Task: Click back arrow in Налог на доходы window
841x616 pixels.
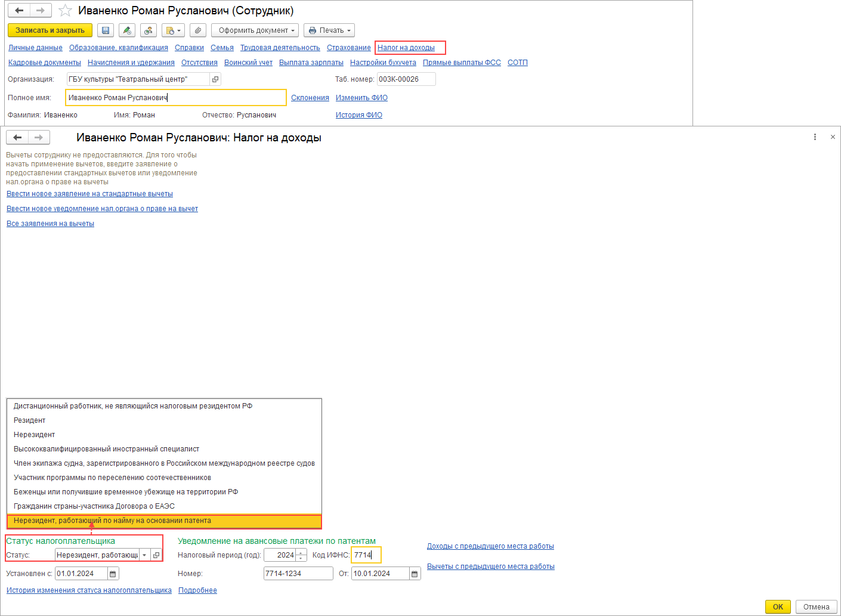Action: point(17,138)
